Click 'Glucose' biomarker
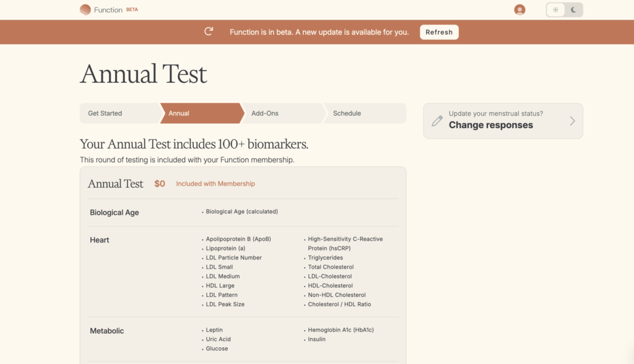This screenshot has height=364, width=634. pyautogui.click(x=217, y=349)
